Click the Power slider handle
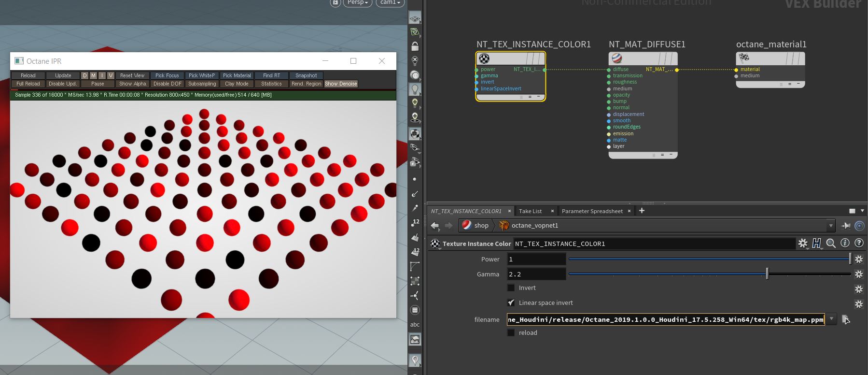 pos(850,259)
